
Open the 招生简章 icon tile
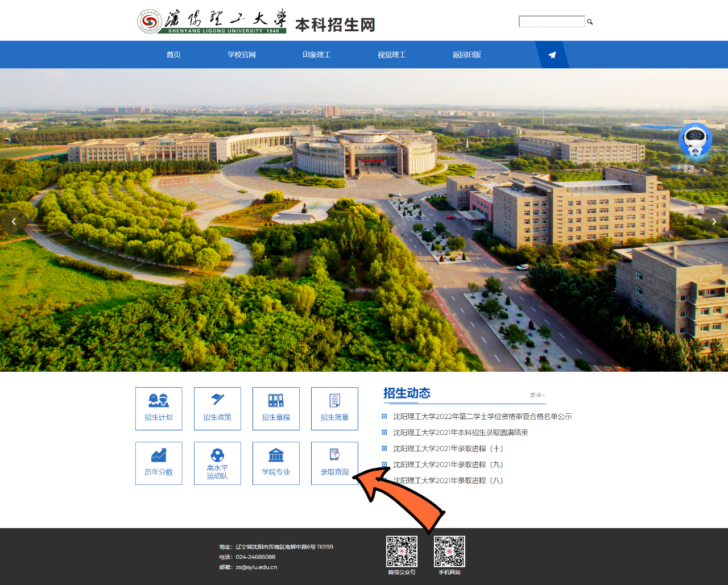[334, 408]
